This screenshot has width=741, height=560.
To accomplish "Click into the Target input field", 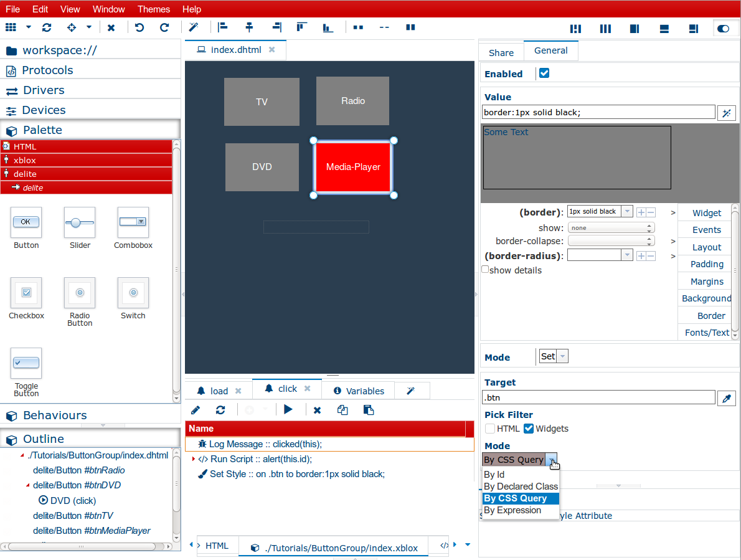I will click(598, 397).
